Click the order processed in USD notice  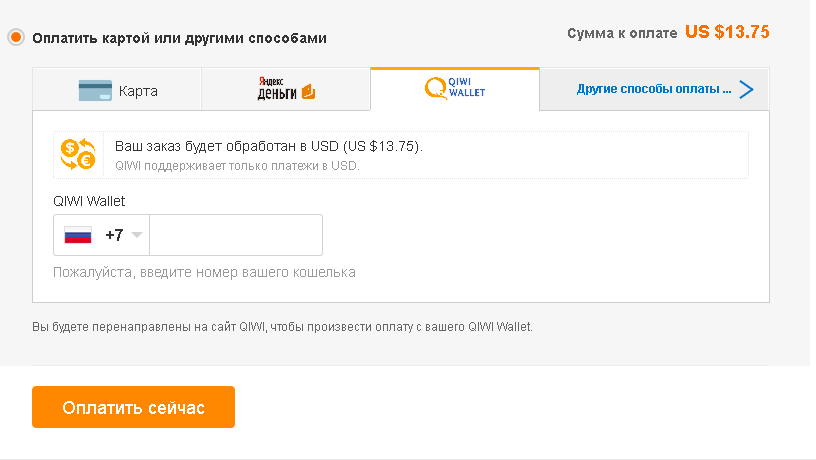point(269,146)
